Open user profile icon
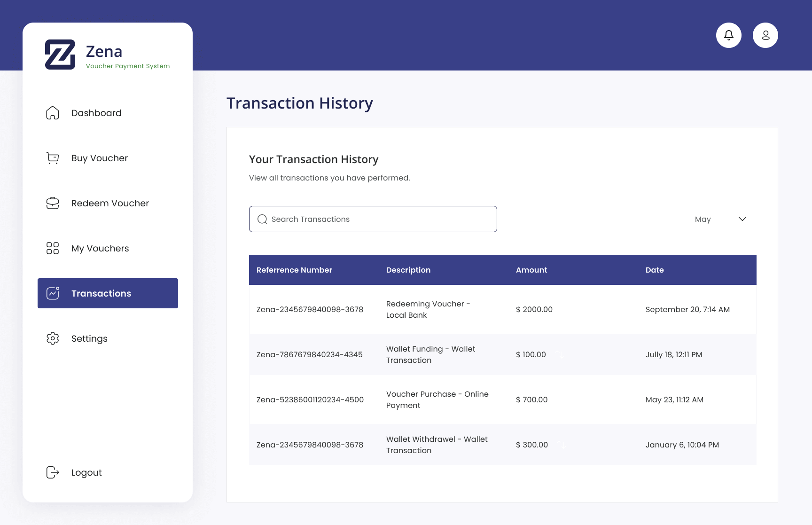Viewport: 812px width, 525px height. (x=765, y=35)
